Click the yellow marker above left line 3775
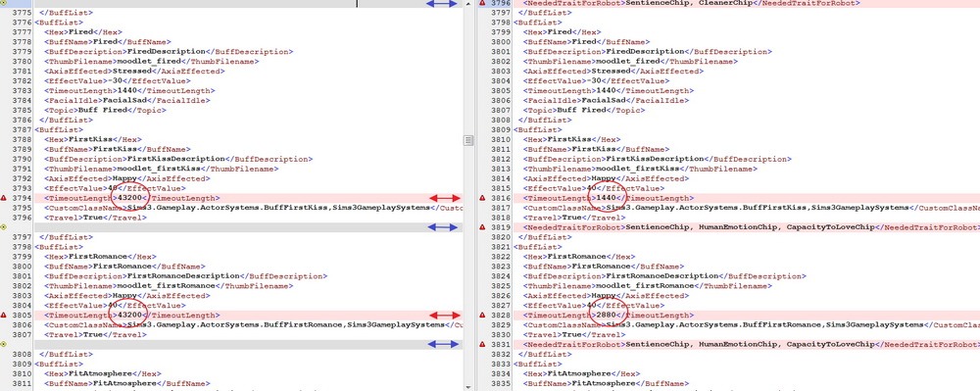The image size is (980, 391). coord(4,3)
